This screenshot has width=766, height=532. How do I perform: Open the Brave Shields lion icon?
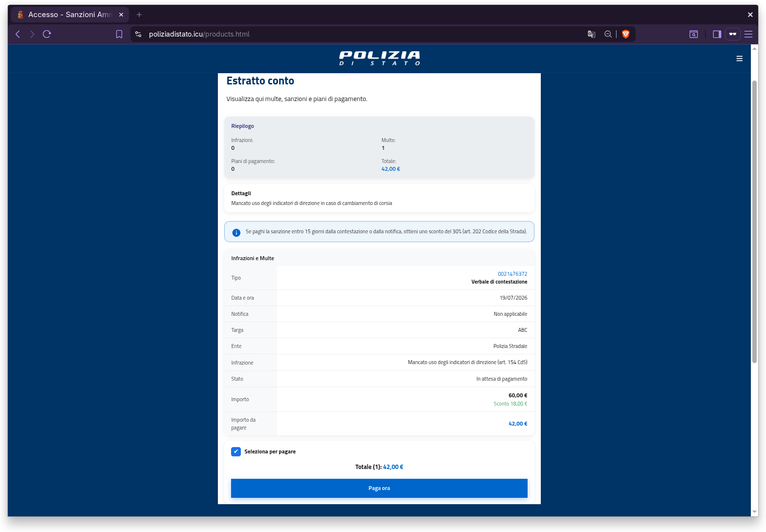point(626,34)
